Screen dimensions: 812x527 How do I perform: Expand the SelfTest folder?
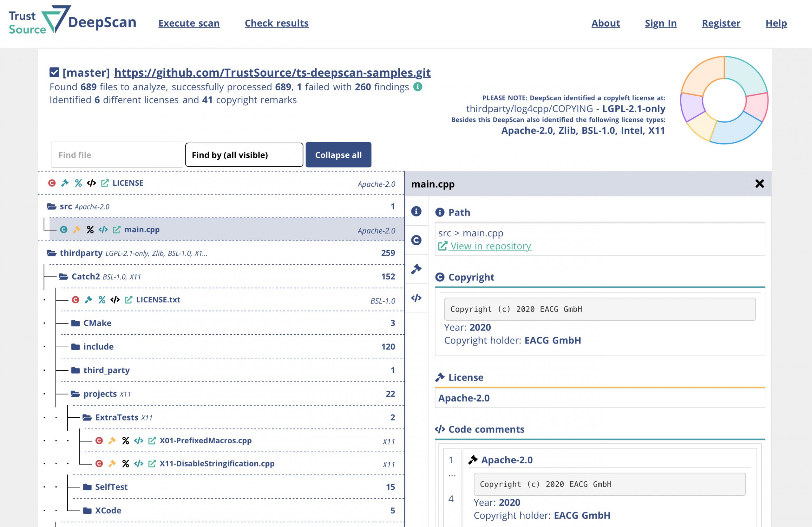coord(87,487)
